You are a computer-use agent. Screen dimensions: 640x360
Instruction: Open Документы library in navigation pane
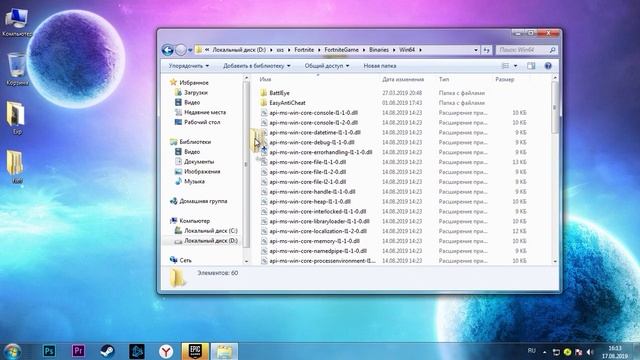[199, 162]
